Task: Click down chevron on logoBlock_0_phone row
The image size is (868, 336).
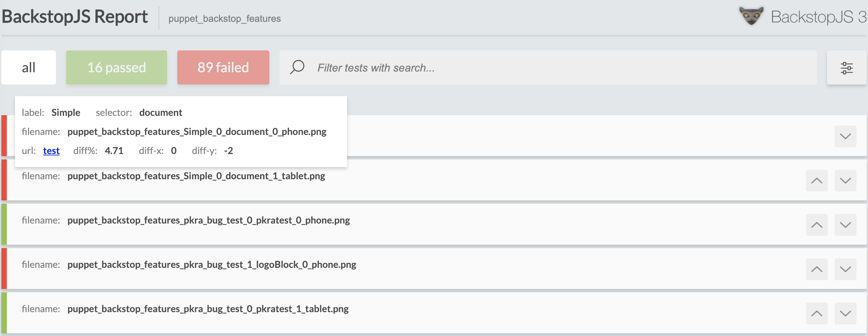Action: [x=845, y=269]
